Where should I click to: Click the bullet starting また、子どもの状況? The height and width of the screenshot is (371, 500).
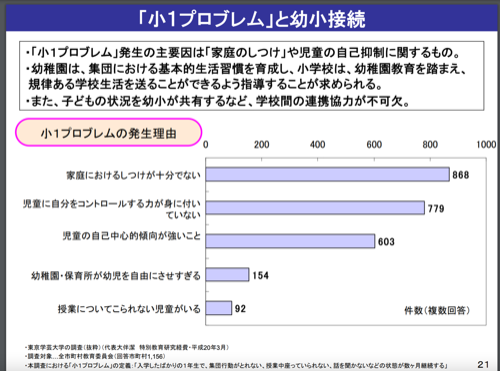(218, 101)
